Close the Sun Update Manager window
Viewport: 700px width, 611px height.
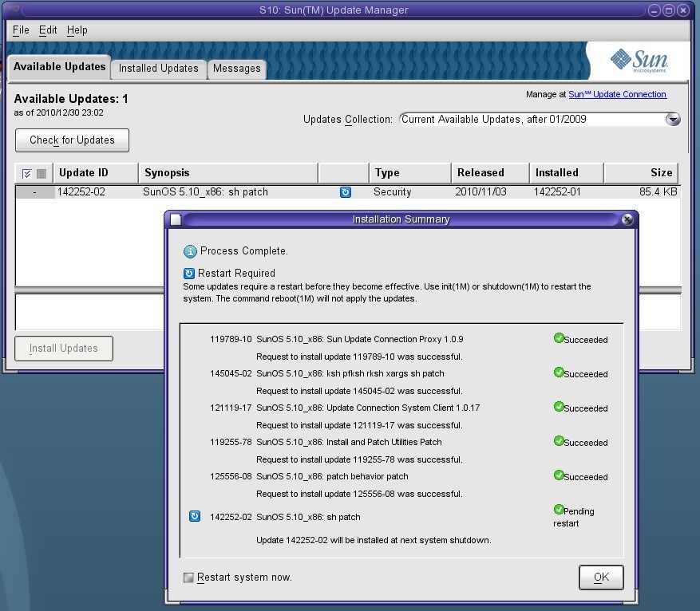tap(683, 10)
